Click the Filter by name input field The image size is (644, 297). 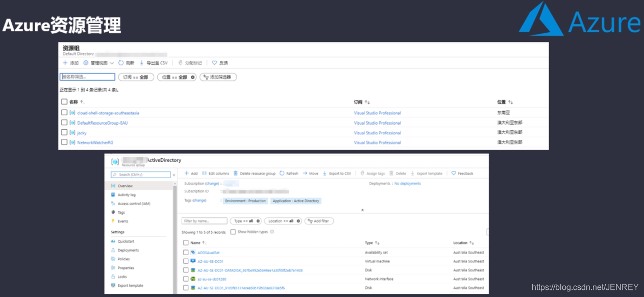click(205, 221)
